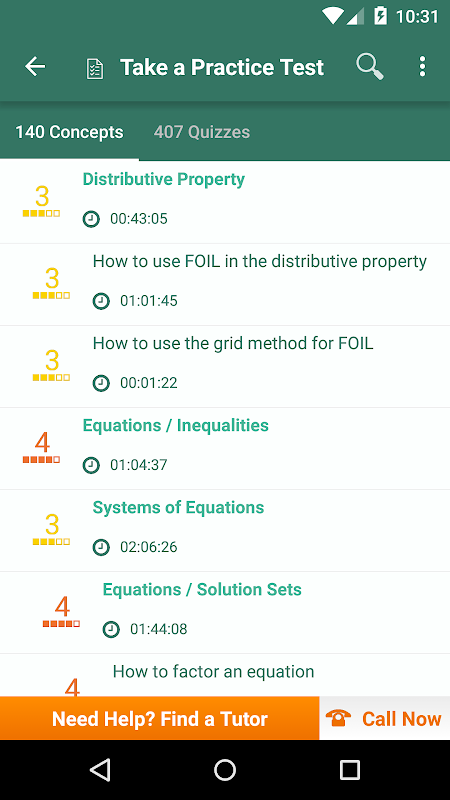450x800 pixels.
Task: Select the 140 Concepts tab
Action: (69, 132)
